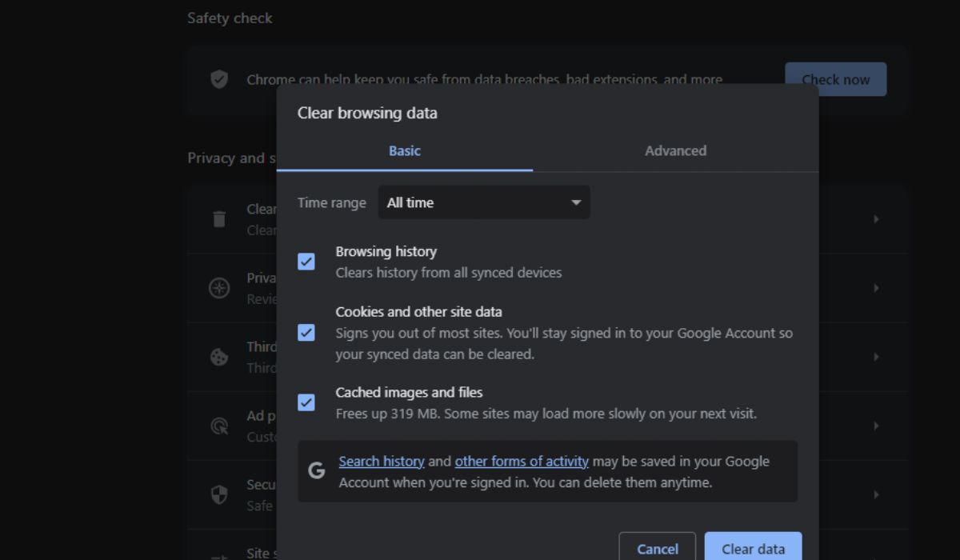Open the other forms of activity link

522,461
